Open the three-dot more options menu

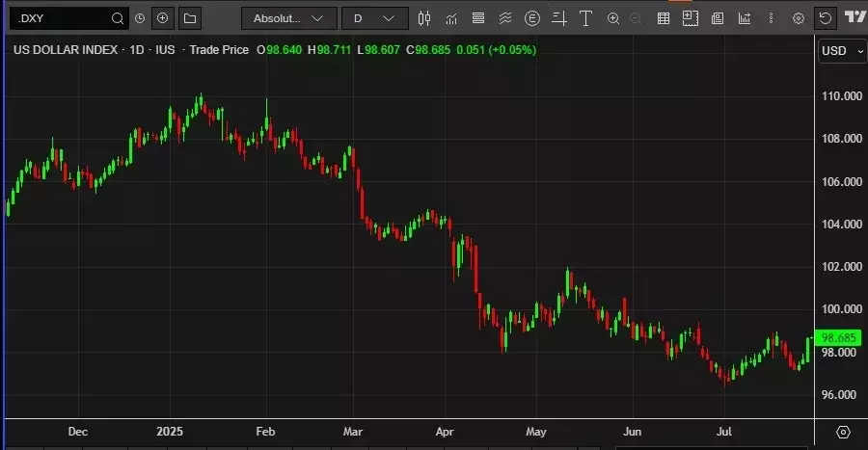click(771, 18)
